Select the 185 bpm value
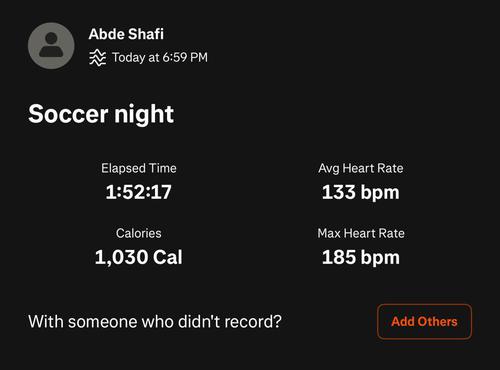The width and height of the screenshot is (500, 370). click(361, 257)
